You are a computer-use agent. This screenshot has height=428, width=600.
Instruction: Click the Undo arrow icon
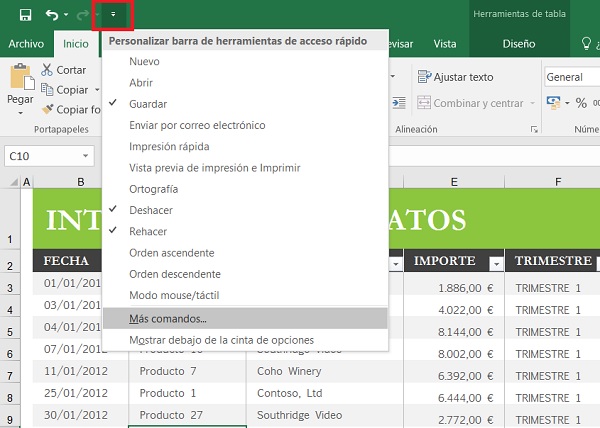click(x=52, y=15)
